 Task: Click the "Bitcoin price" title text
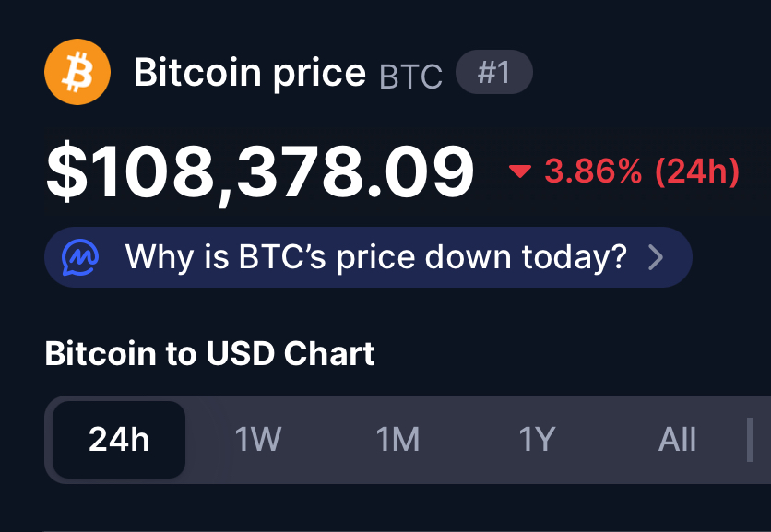[x=249, y=73]
